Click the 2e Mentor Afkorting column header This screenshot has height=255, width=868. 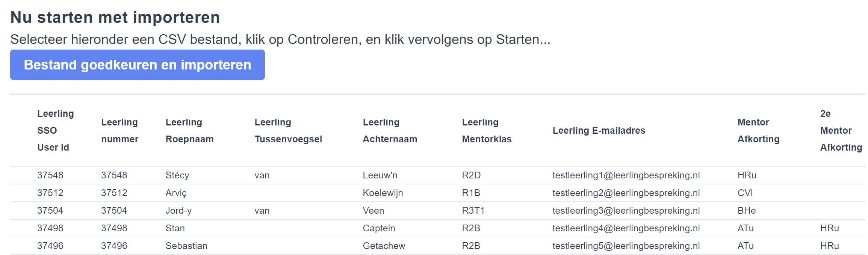(x=841, y=130)
